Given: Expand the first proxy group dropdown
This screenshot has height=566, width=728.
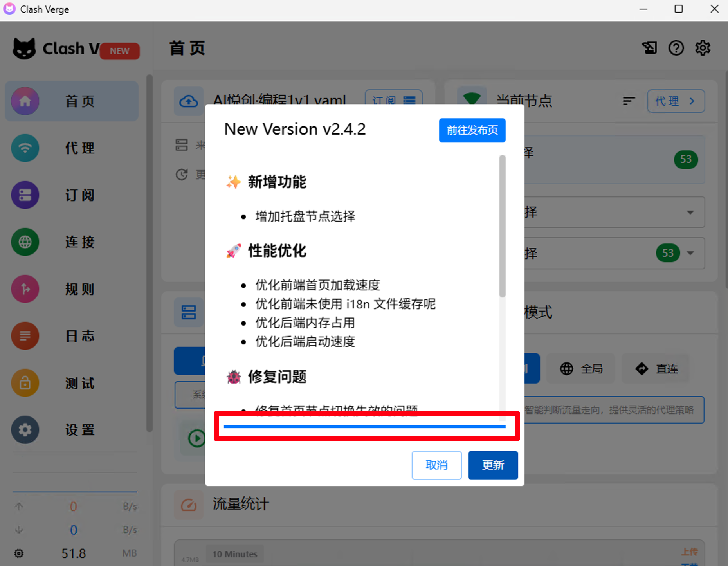Looking at the screenshot, I should [x=690, y=212].
